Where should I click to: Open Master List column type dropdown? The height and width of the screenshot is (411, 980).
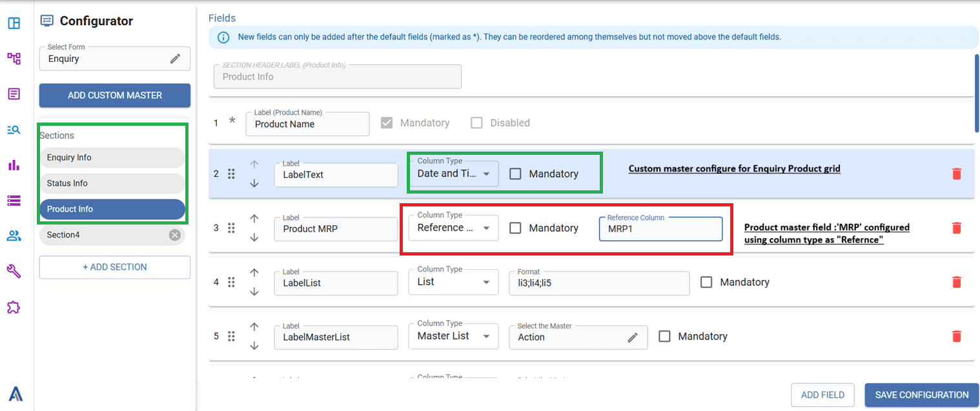tap(453, 336)
